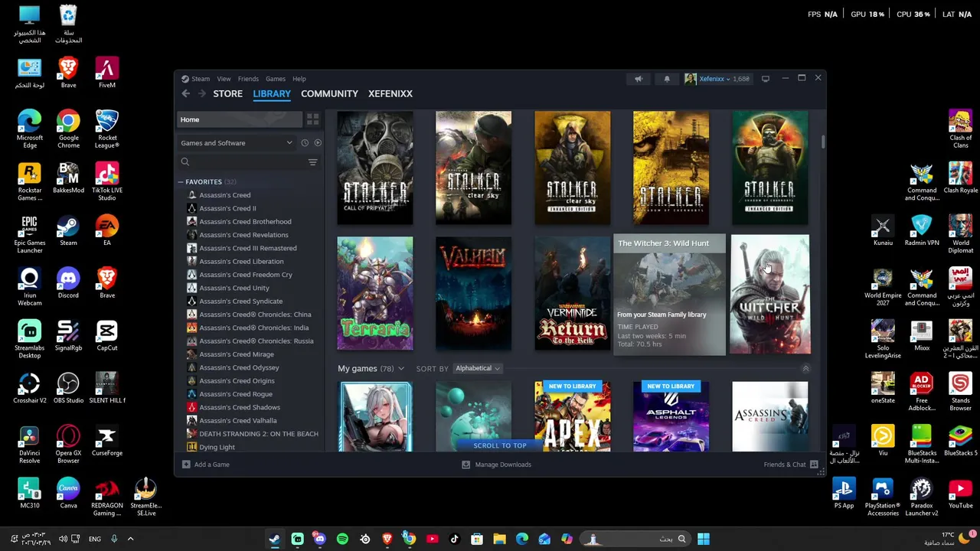Click SCROLL TO TOP button
Viewport: 980px width, 551px height.
[500, 445]
